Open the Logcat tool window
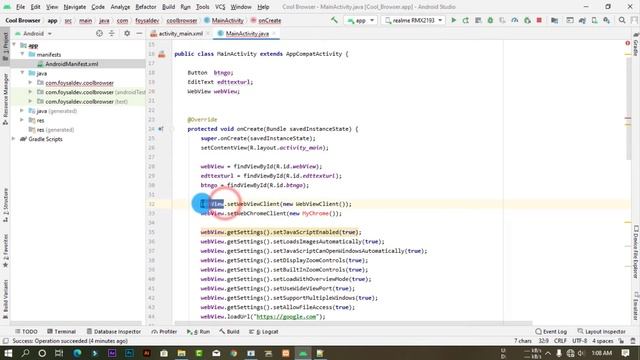 click(264, 331)
